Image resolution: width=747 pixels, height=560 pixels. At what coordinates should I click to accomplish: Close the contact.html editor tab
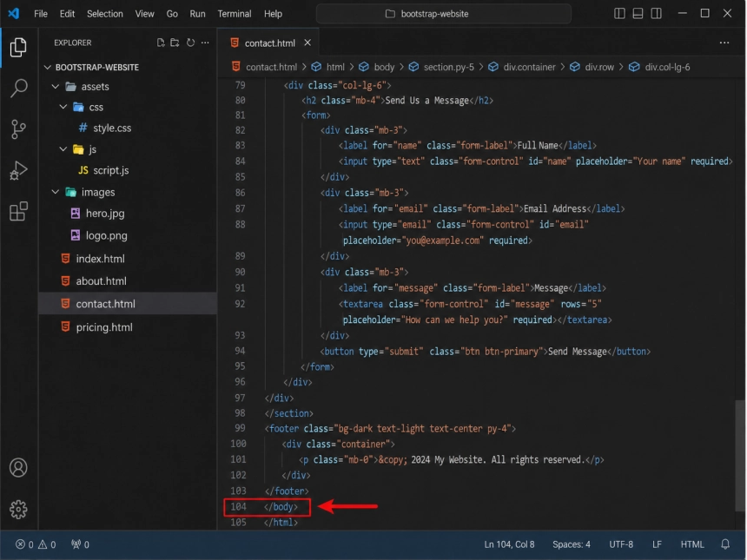tap(307, 43)
